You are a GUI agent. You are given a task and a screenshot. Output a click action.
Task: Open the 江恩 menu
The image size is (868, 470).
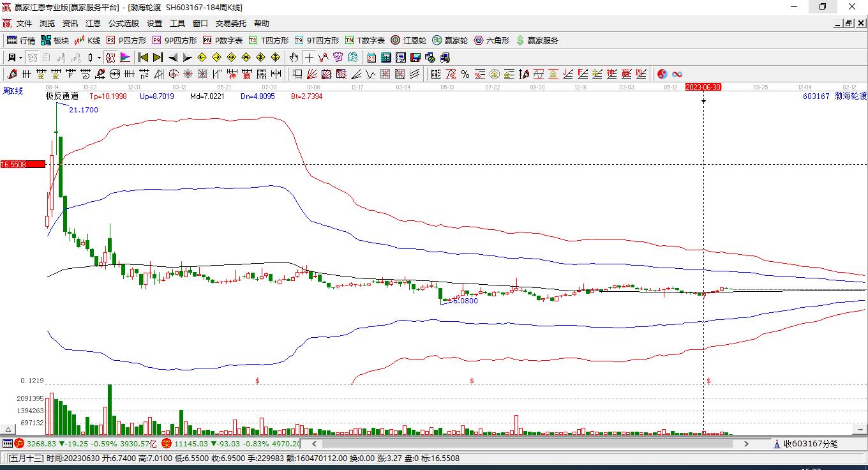click(93, 24)
